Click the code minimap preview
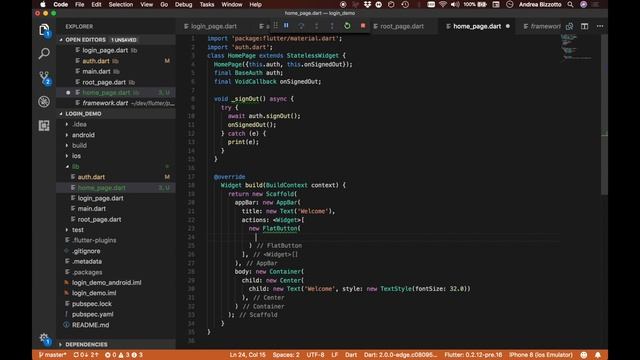The height and width of the screenshot is (360, 640). (576, 47)
